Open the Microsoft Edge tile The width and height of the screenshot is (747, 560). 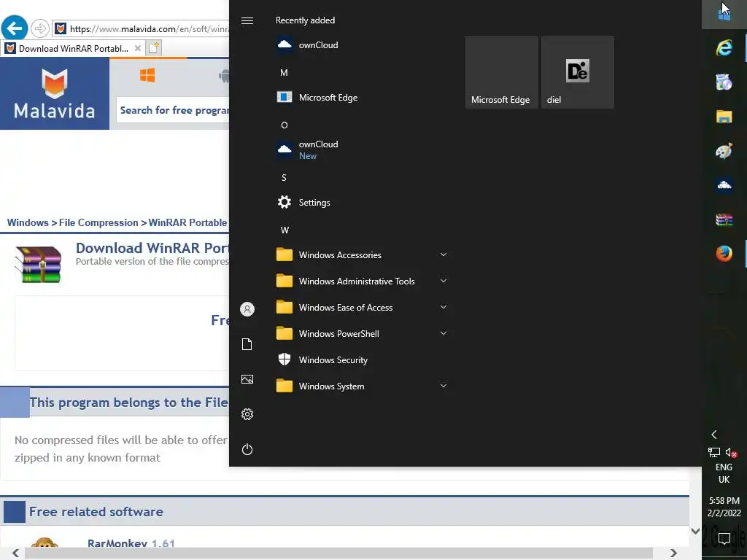[502, 72]
